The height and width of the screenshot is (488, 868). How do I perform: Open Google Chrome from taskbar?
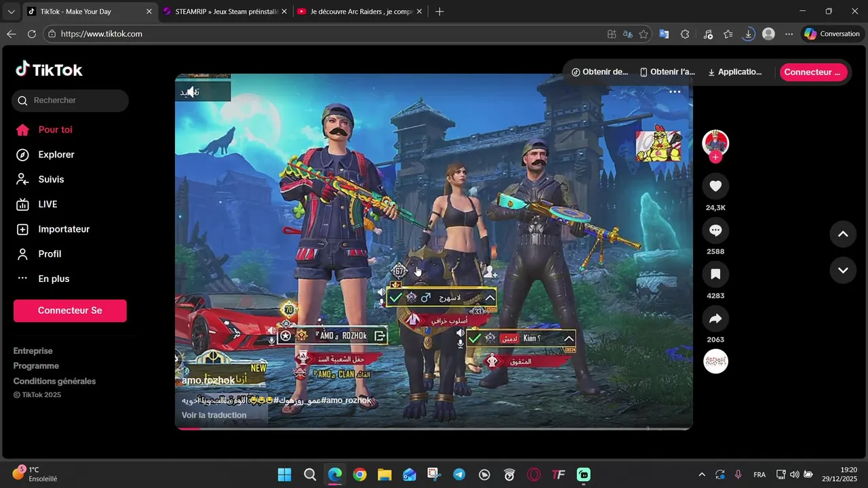point(359,474)
